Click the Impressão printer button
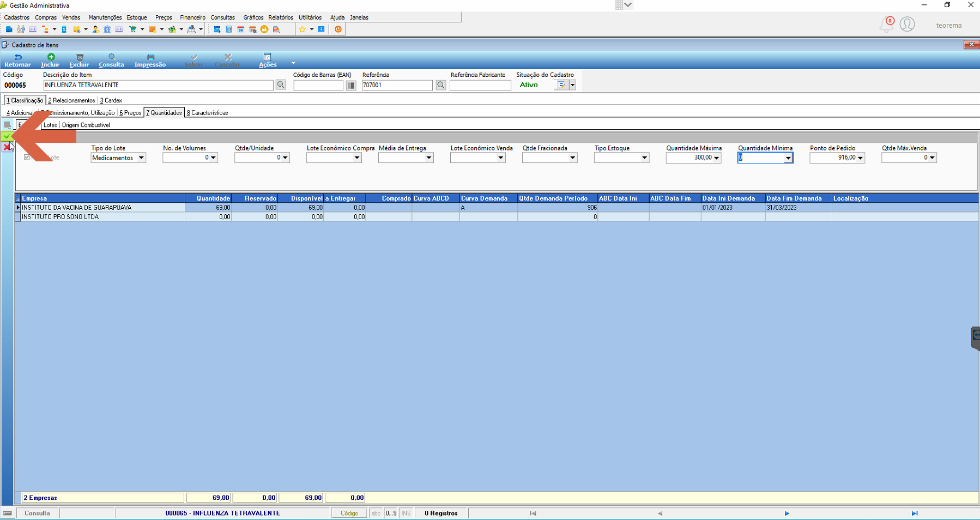980x520 pixels. point(150,61)
